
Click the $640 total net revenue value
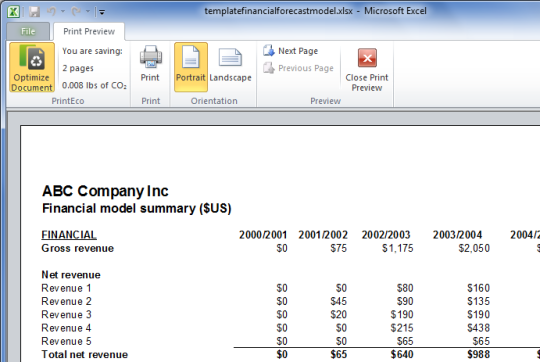(402, 354)
